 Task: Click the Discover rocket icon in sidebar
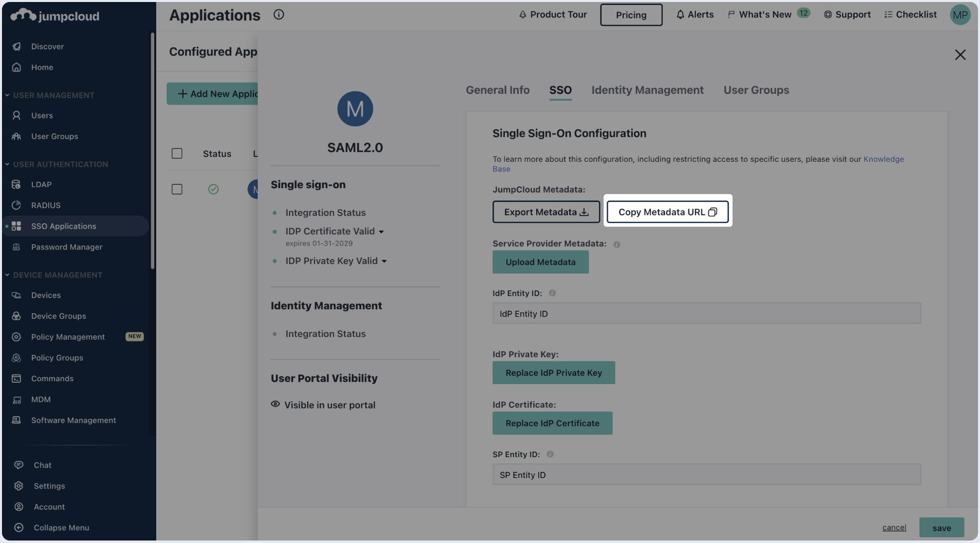(16, 46)
